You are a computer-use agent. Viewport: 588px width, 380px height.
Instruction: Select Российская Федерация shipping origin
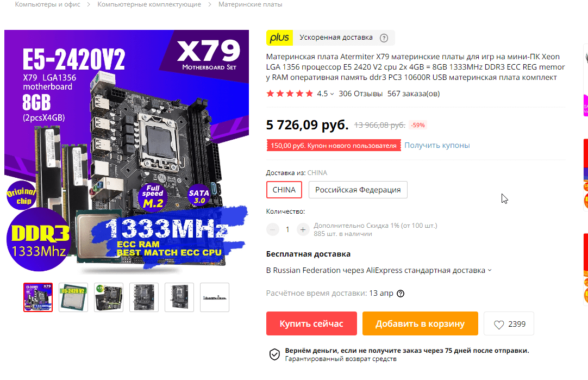358,190
